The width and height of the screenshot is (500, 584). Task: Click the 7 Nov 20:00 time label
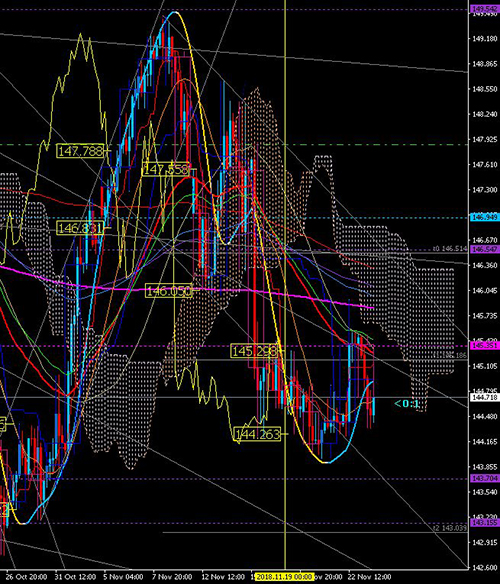172,577
